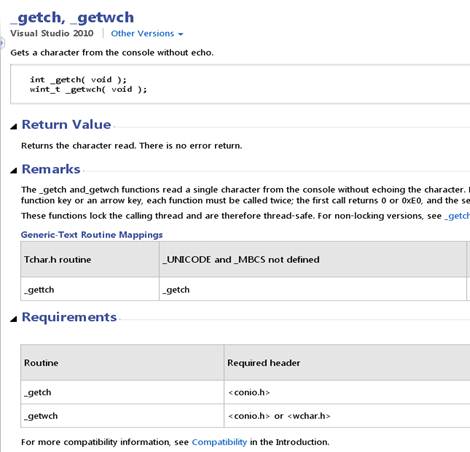Select the _gettch table cell
Image resolution: width=470 pixels, height=452 pixels.
tap(90, 289)
